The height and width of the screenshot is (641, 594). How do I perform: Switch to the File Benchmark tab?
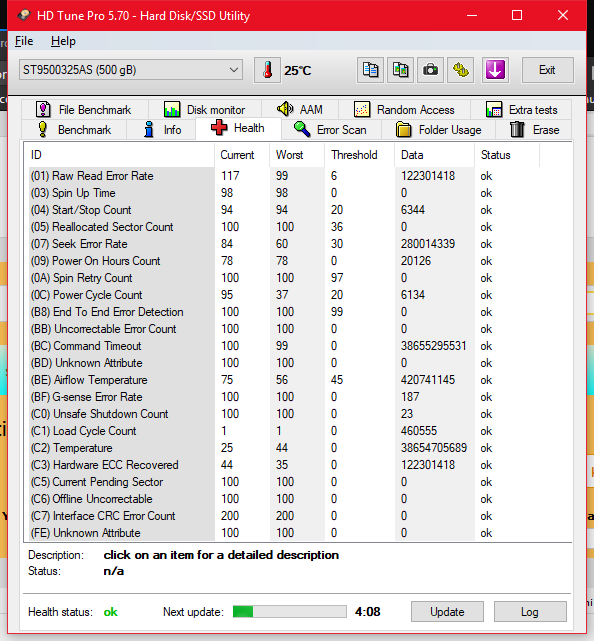pyautogui.click(x=83, y=110)
